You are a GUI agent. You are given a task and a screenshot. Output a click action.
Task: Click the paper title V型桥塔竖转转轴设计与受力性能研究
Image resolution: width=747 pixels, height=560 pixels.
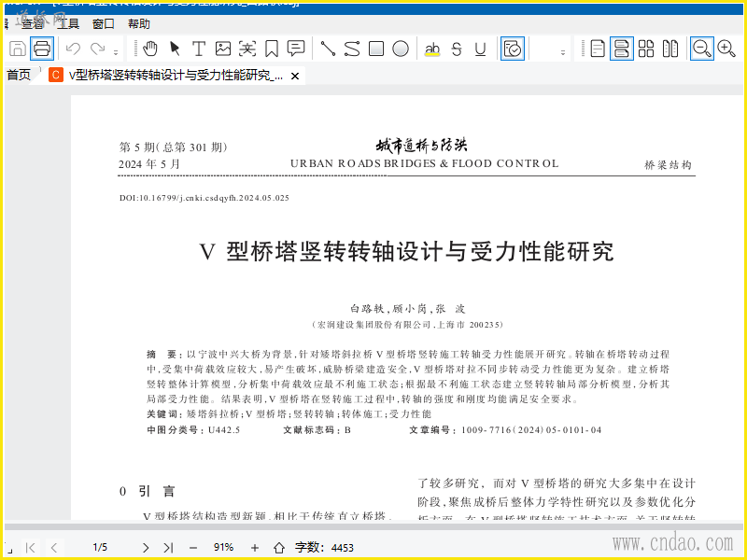(x=406, y=251)
